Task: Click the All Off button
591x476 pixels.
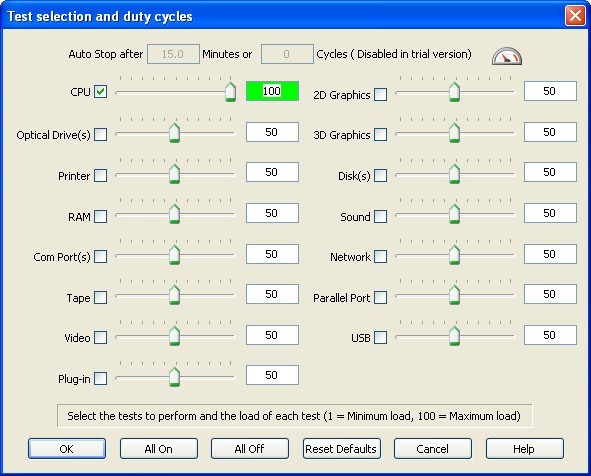Action: point(250,448)
